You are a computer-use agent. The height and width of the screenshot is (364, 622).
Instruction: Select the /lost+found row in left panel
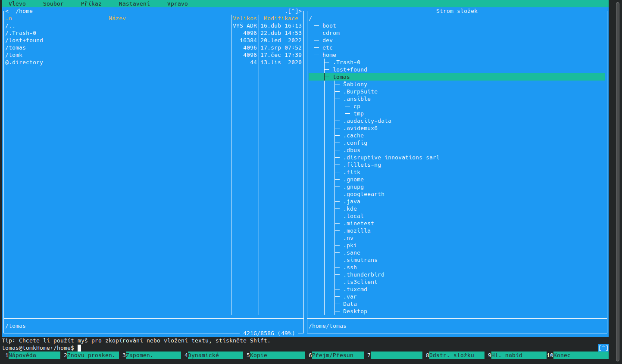[x=153, y=40]
